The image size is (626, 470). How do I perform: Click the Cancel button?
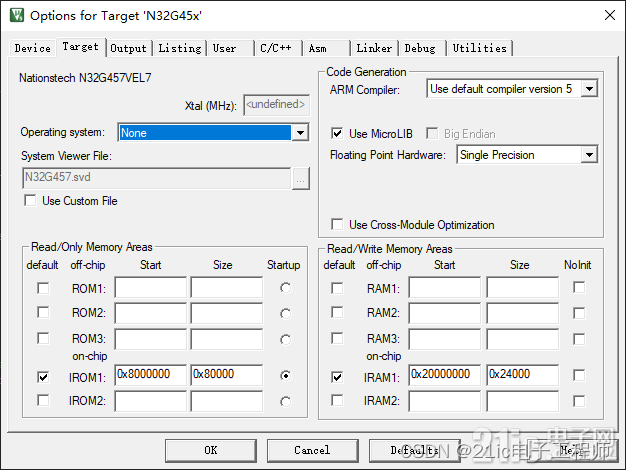point(313,450)
